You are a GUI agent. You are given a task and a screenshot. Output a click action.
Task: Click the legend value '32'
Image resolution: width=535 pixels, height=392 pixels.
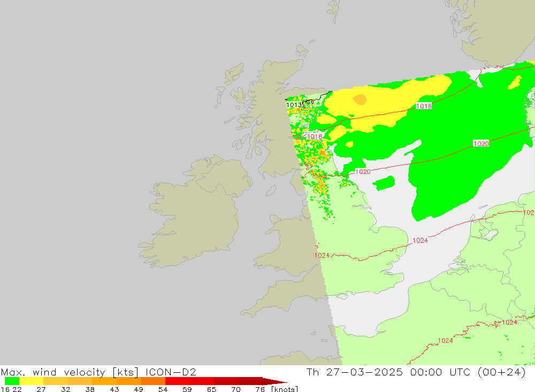click(65, 389)
